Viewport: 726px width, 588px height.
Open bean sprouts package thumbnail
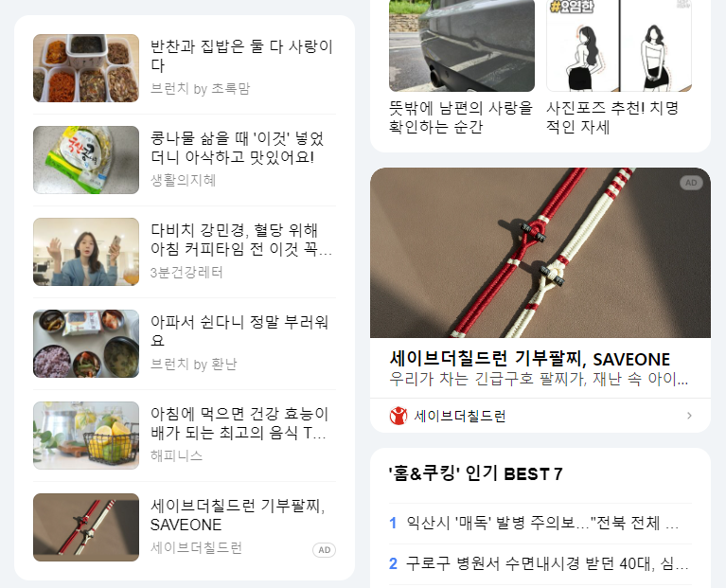coord(86,160)
